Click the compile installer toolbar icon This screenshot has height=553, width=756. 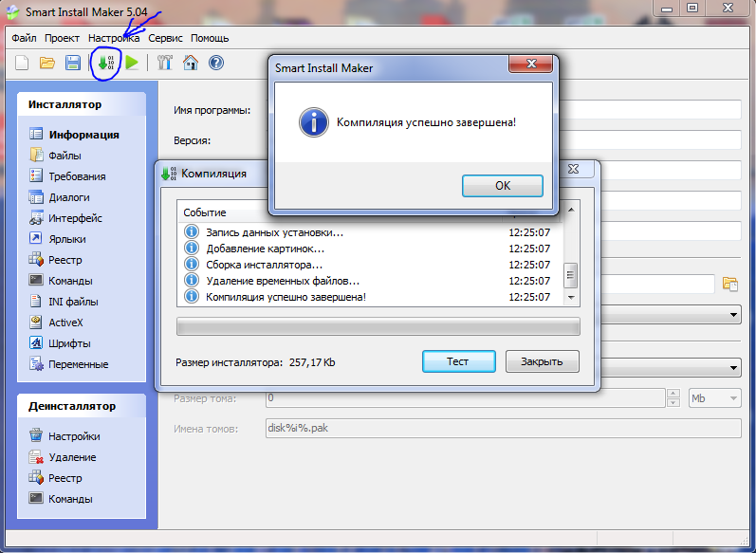[105, 64]
